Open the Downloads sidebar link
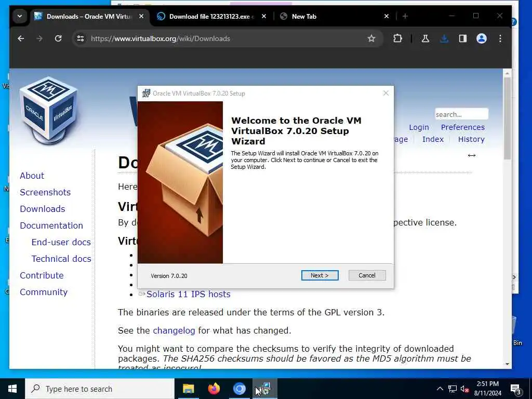 (43, 209)
